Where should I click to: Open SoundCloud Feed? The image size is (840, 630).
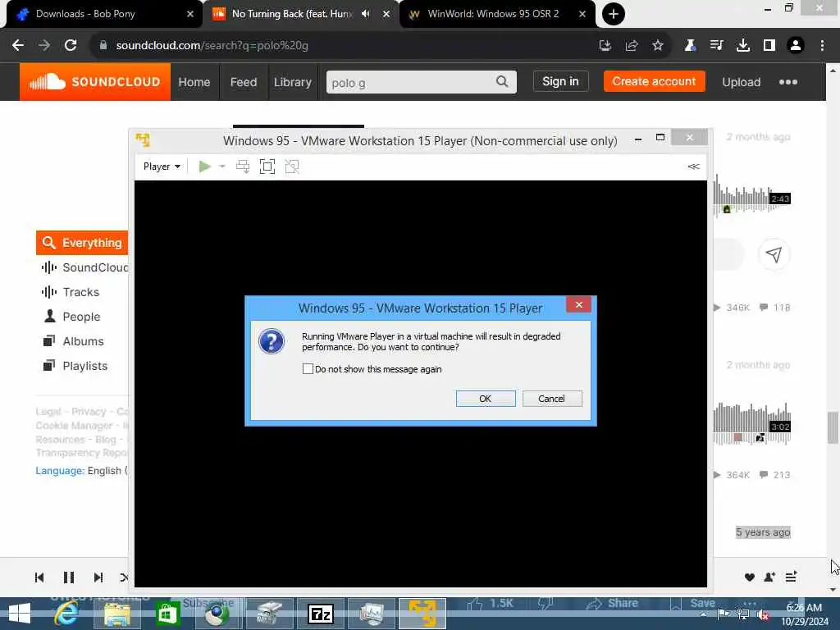click(x=244, y=82)
